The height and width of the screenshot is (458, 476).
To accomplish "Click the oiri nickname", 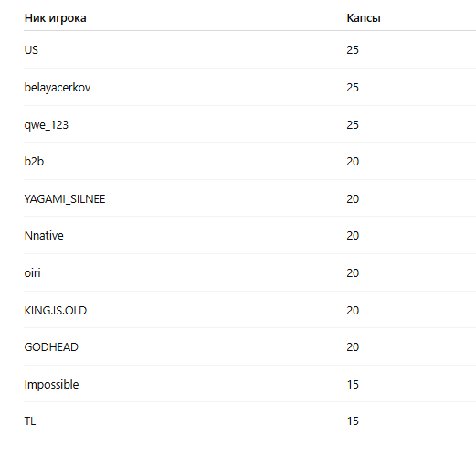I will (x=32, y=273).
